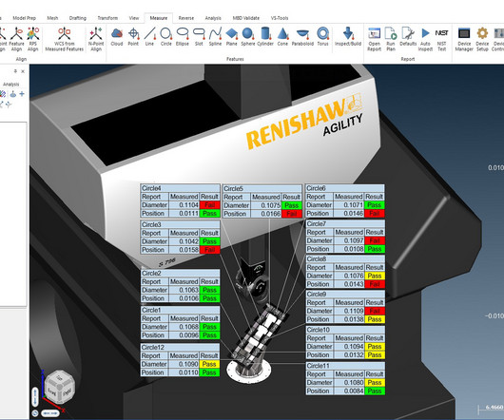Select the Line feature tool
The width and height of the screenshot is (504, 420).
[149, 37]
